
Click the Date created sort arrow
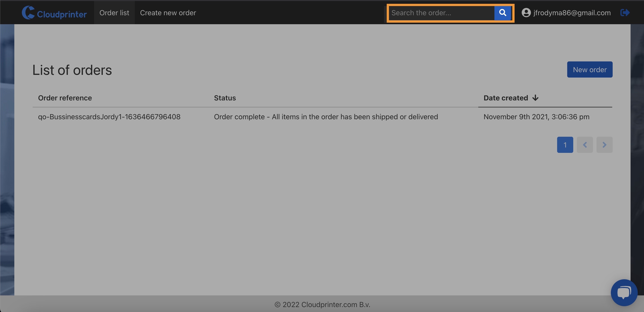pyautogui.click(x=535, y=98)
